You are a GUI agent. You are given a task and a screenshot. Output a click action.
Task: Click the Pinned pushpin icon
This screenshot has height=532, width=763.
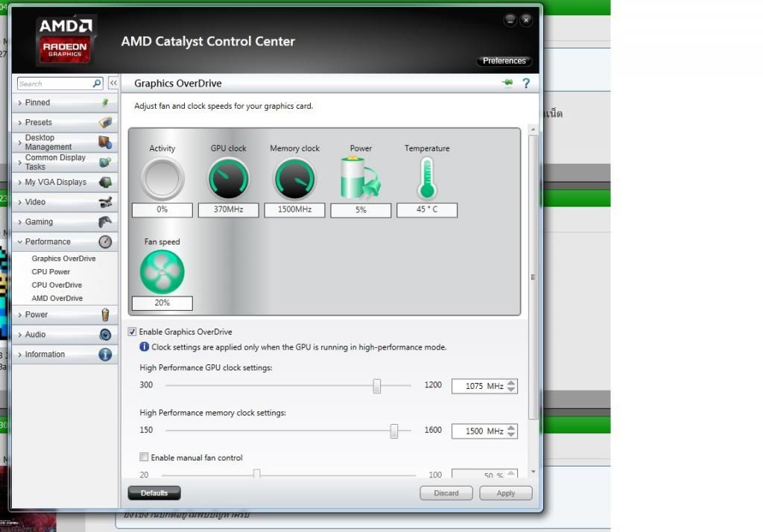pos(105,102)
